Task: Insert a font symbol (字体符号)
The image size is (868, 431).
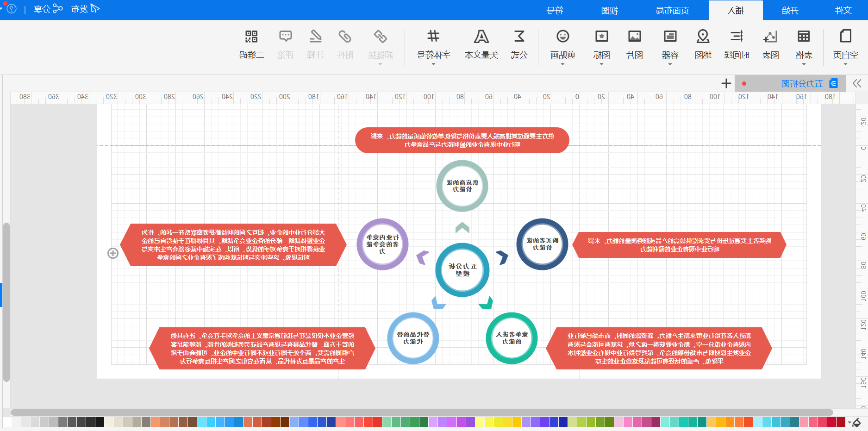Action: (433, 45)
